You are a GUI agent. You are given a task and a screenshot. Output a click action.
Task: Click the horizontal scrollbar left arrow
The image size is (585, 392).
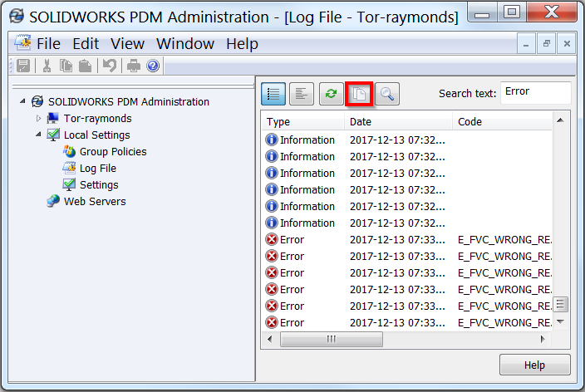[x=270, y=339]
